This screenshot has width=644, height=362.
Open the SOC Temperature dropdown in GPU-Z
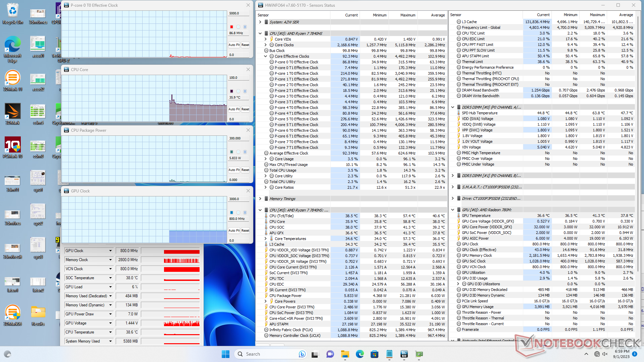[x=110, y=278]
